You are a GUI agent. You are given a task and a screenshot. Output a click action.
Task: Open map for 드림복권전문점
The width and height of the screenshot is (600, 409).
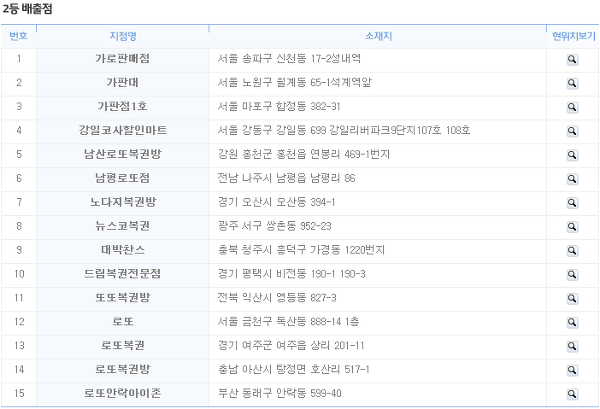coord(572,275)
